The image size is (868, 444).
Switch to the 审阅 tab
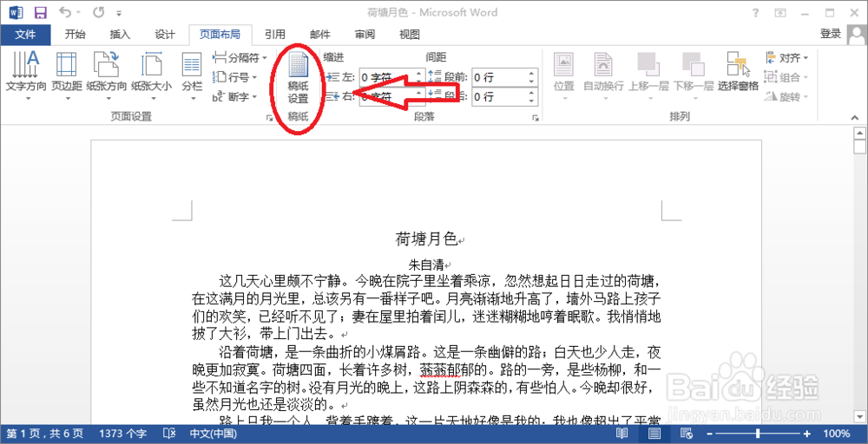pos(365,35)
